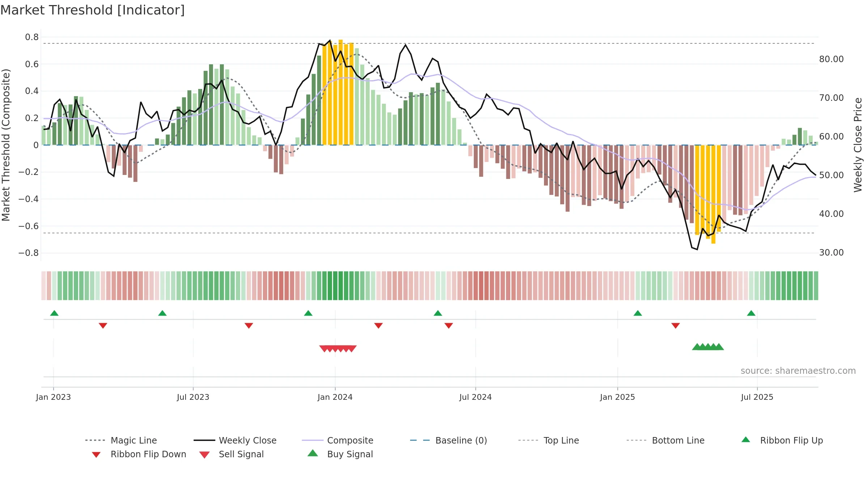Click the Weekly Close Price axis title
This screenshot has height=488, width=868.
[858, 145]
